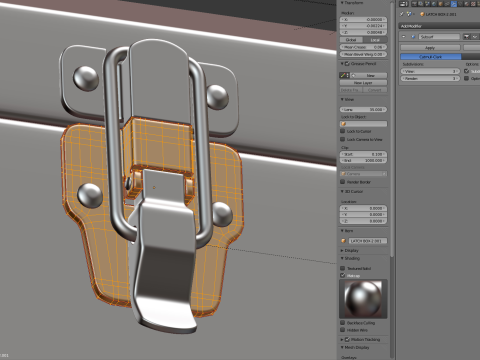Screen dimensions: 480x360
Task: Adjust the Clip Start value
Action: tap(363, 154)
